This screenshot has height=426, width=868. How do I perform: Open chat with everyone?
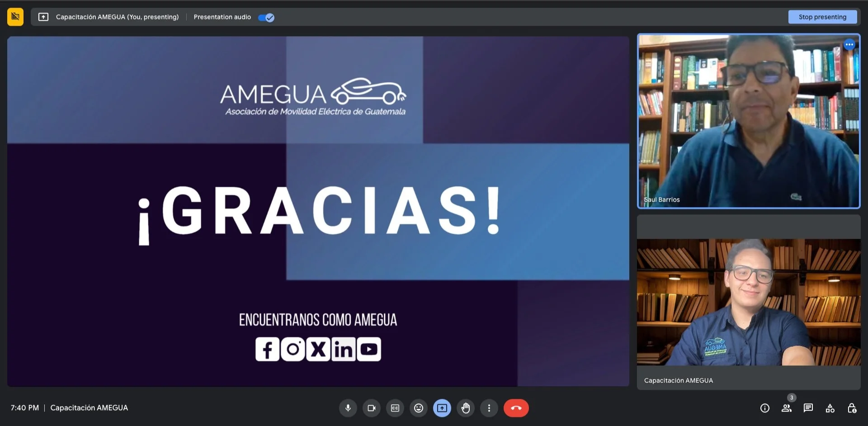pos(808,408)
